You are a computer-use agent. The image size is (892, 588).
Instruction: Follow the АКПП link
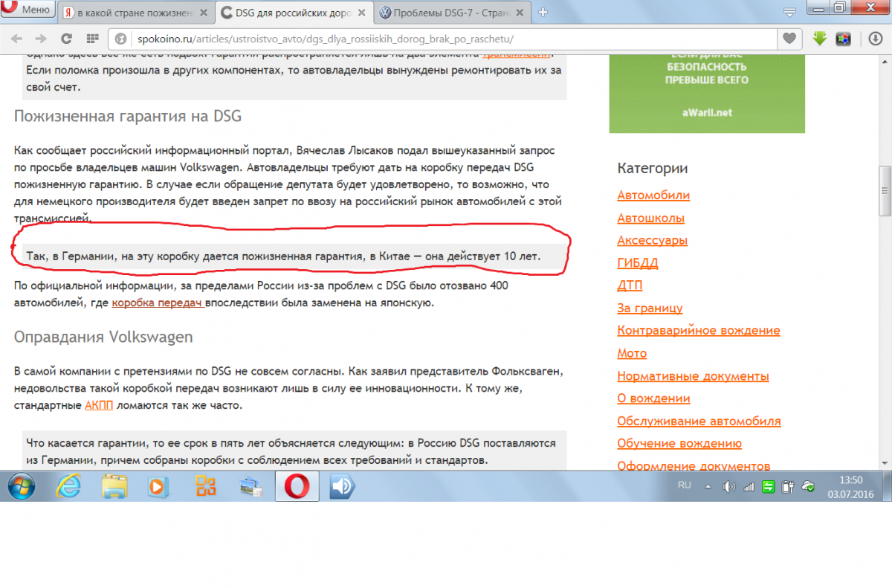97,406
